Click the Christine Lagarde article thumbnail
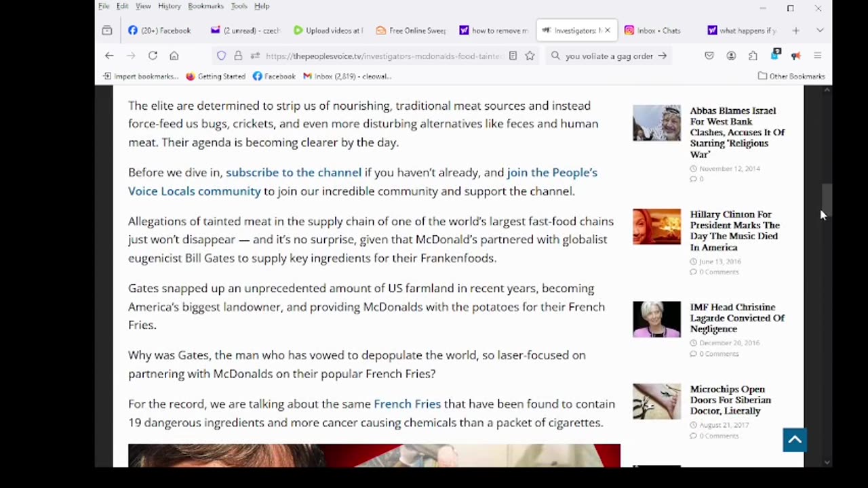 click(656, 319)
